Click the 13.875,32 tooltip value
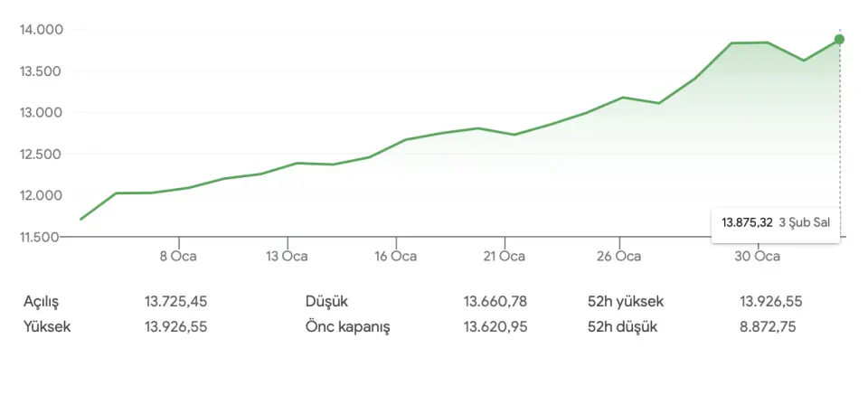 point(747,221)
